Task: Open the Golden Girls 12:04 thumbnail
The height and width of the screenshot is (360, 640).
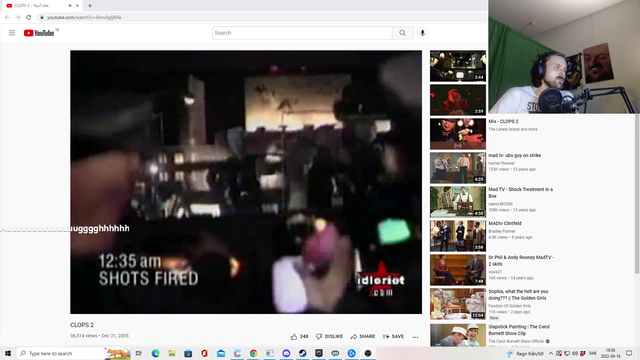Action: 458,304
